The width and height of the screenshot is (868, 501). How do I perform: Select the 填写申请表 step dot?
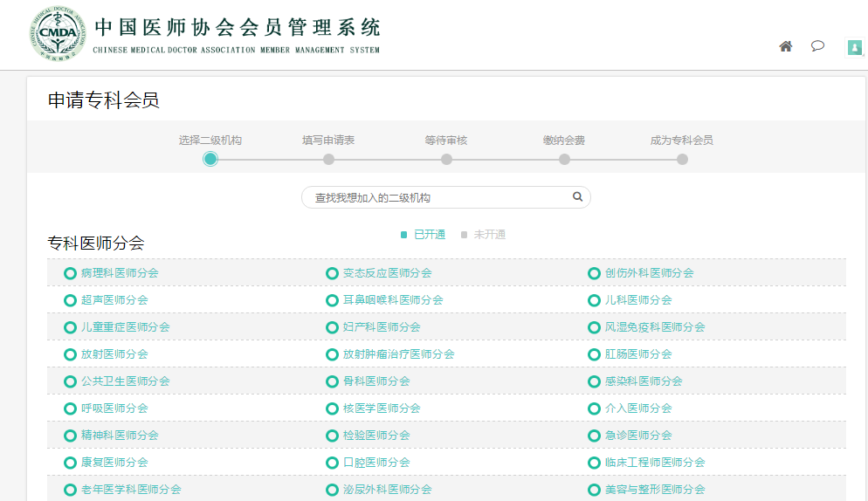tap(329, 160)
